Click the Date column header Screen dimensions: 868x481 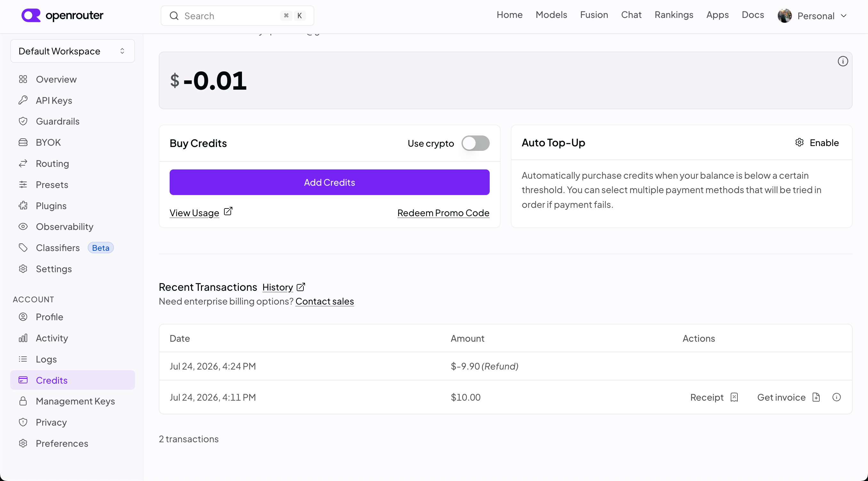[180, 338]
